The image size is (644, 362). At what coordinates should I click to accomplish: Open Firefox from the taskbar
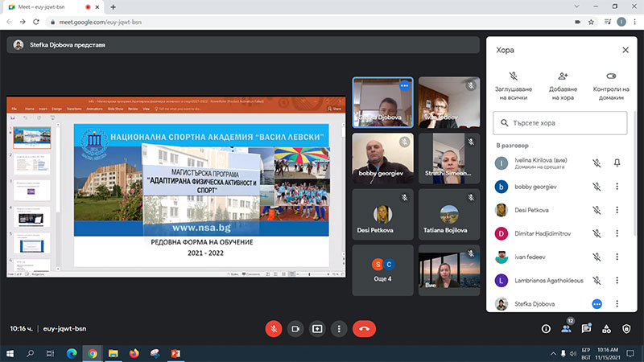(134, 353)
